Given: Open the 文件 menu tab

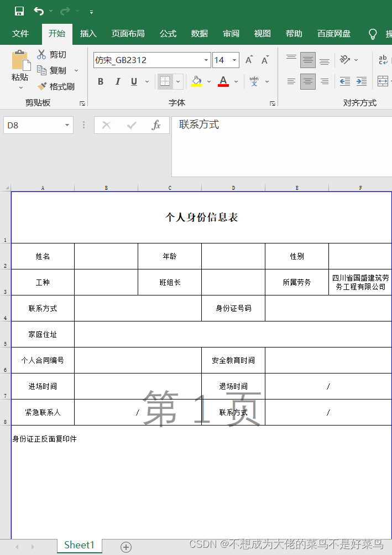Looking at the screenshot, I should 20,34.
